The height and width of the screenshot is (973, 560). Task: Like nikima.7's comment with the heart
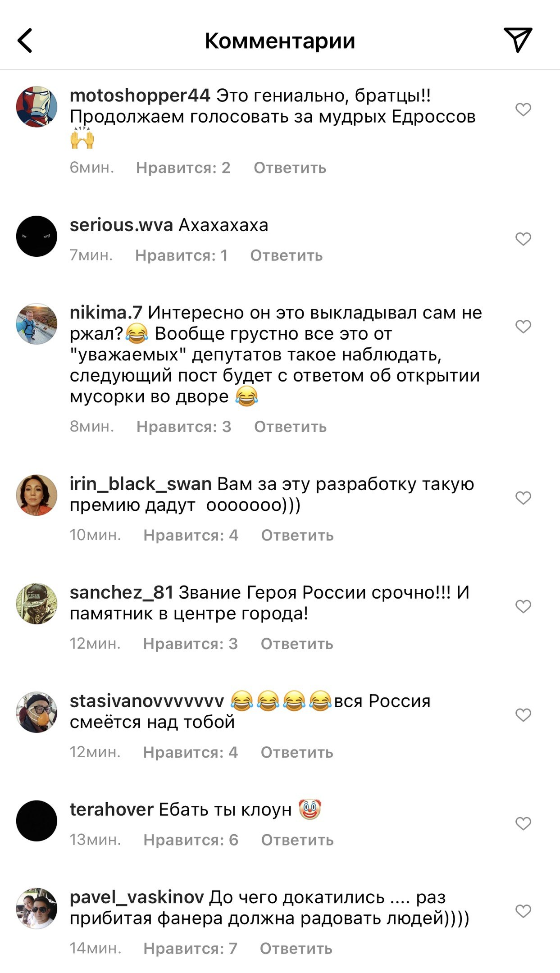point(523,326)
